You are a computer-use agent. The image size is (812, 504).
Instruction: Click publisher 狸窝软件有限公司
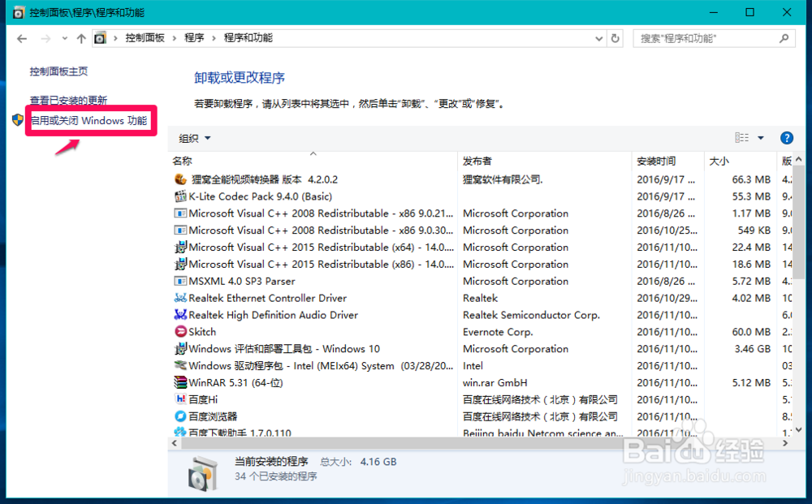tap(503, 179)
